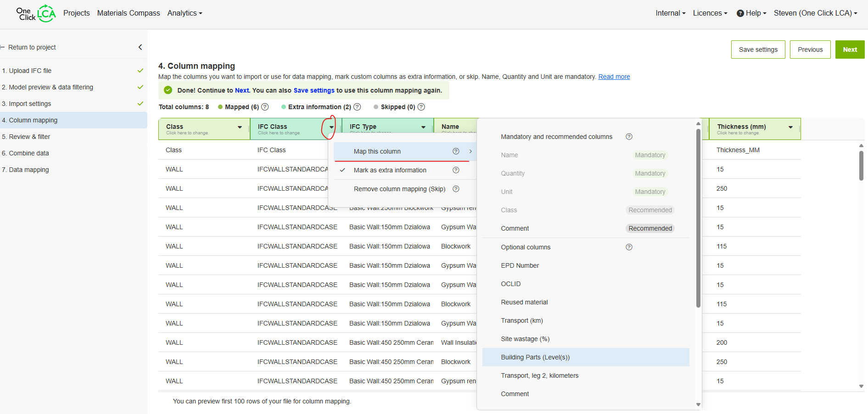Screen dimensions: 868x414
Task: Open Thickness (mm) column header dropdown arrow
Action: click(x=790, y=127)
